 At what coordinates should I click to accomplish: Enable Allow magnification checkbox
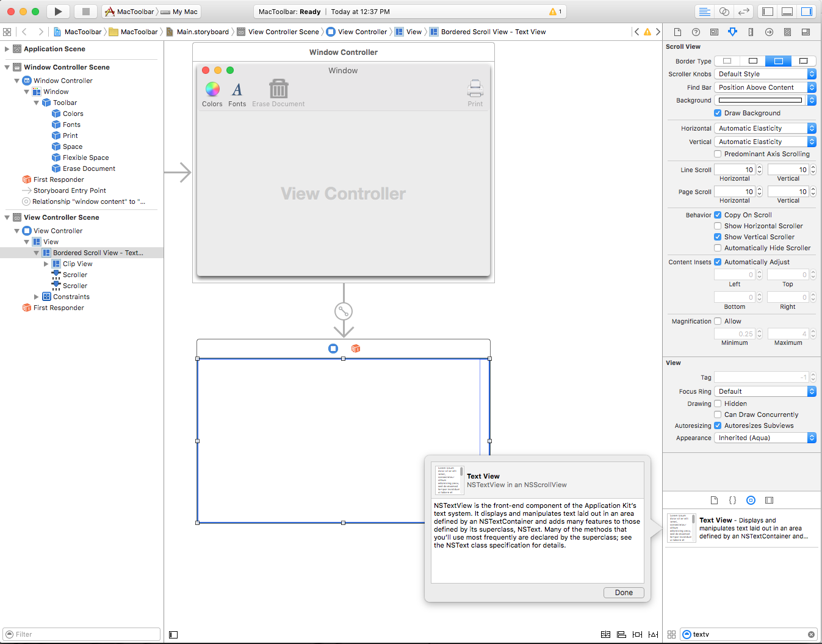[718, 321]
